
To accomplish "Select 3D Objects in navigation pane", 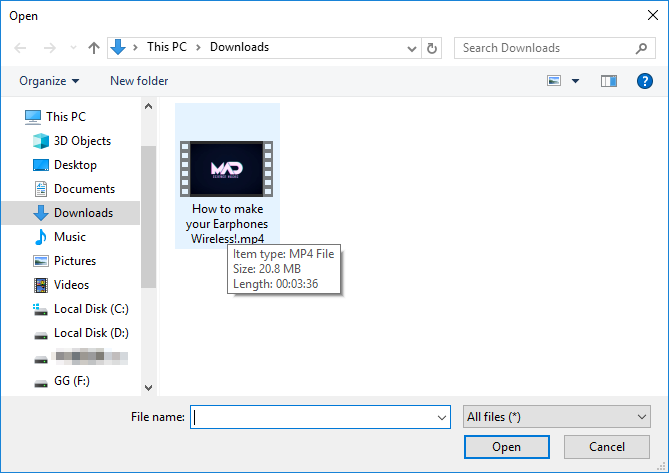I will click(x=82, y=141).
